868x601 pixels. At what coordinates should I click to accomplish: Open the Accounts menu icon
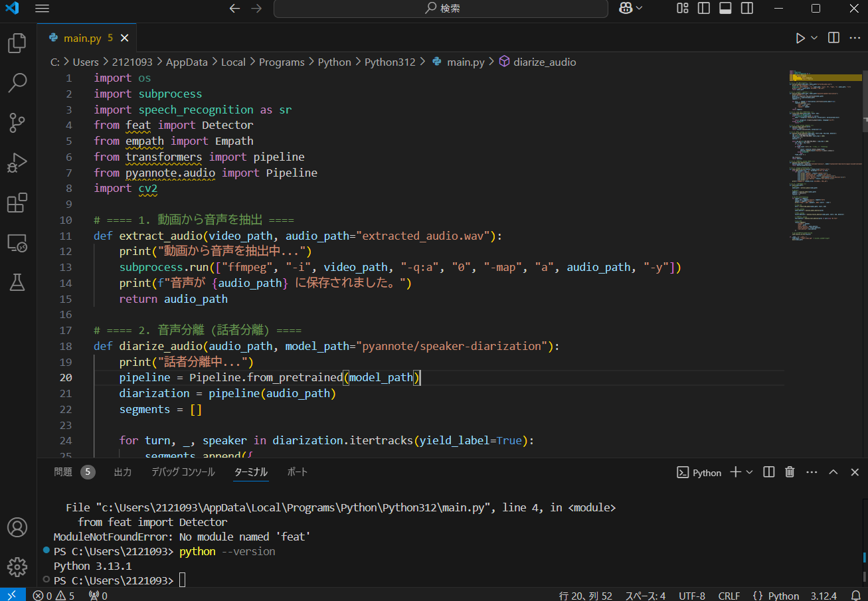click(17, 528)
